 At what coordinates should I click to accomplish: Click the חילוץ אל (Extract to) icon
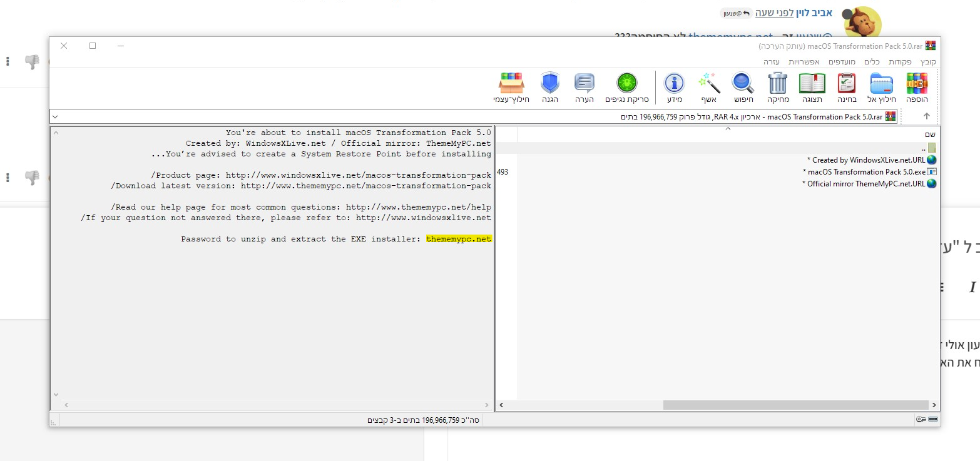pyautogui.click(x=882, y=88)
